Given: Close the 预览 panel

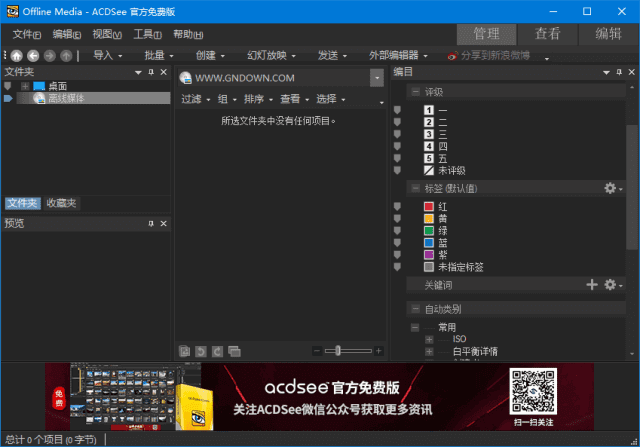Looking at the screenshot, I should point(164,224).
